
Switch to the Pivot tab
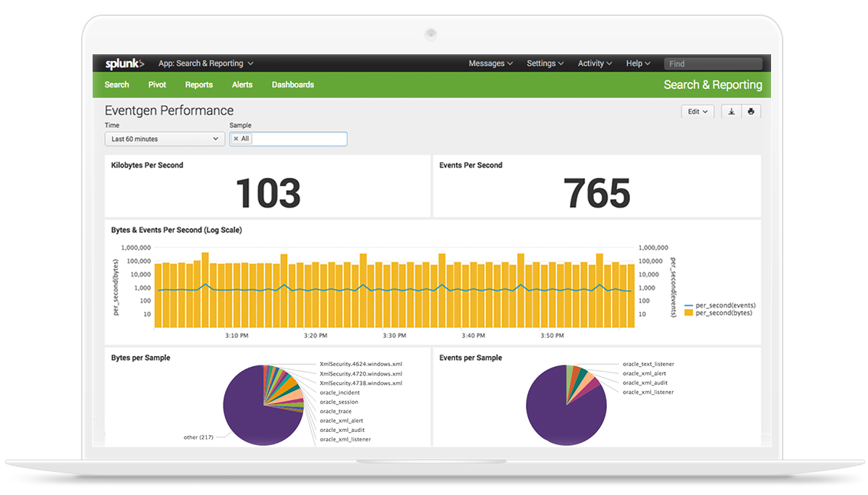(156, 85)
